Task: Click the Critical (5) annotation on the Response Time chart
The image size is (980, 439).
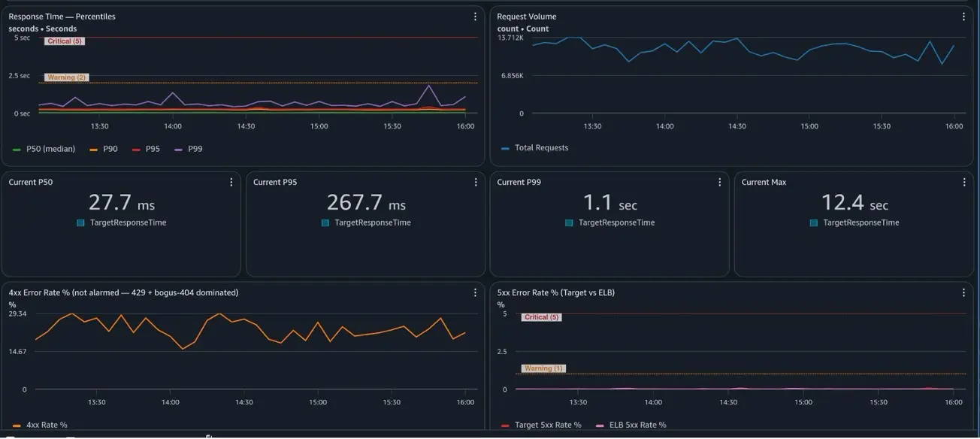Action: coord(65,41)
